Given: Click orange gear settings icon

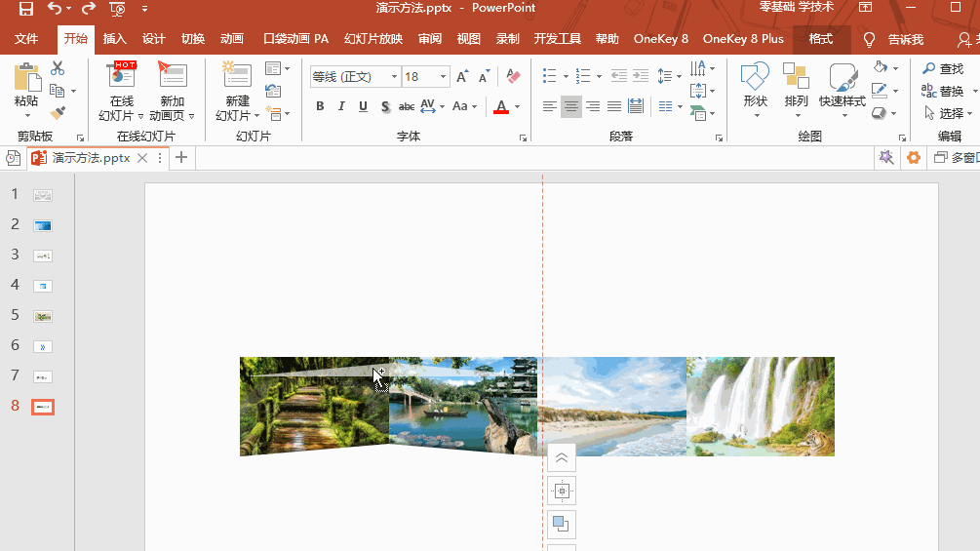Looking at the screenshot, I should [x=914, y=157].
